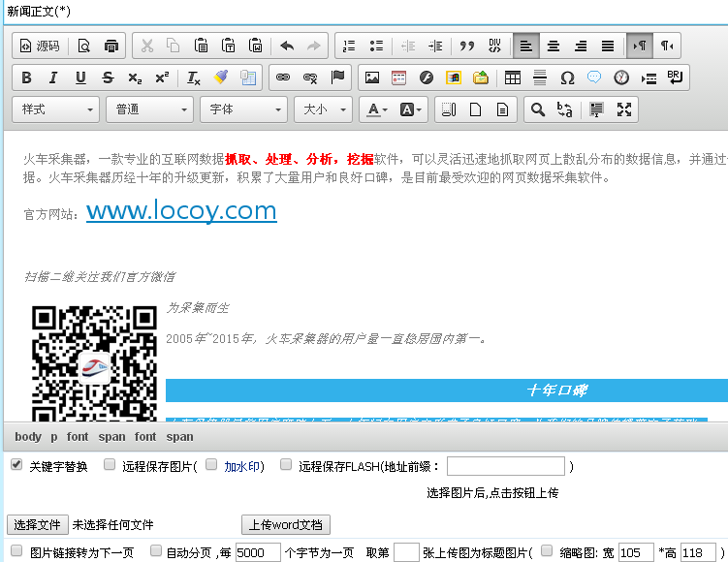This screenshot has height=562, width=728.
Task: Open the 样式 style dropdown
Action: tap(55, 109)
